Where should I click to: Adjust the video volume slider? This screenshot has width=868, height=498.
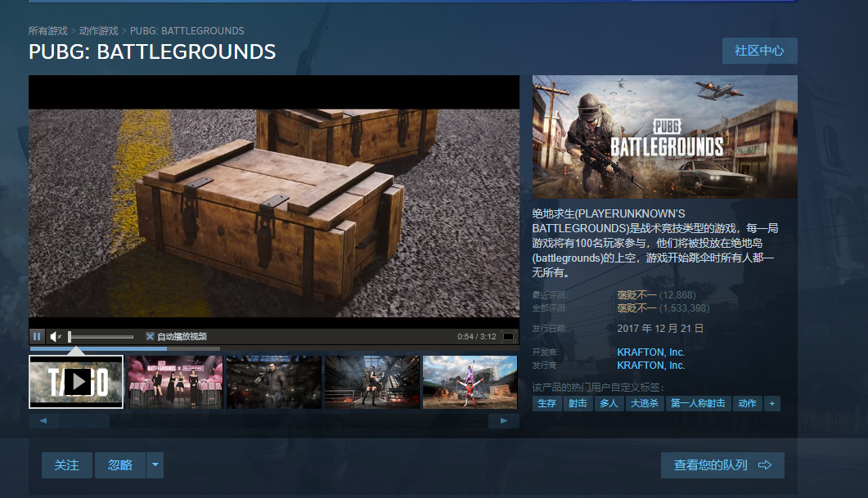pos(101,336)
